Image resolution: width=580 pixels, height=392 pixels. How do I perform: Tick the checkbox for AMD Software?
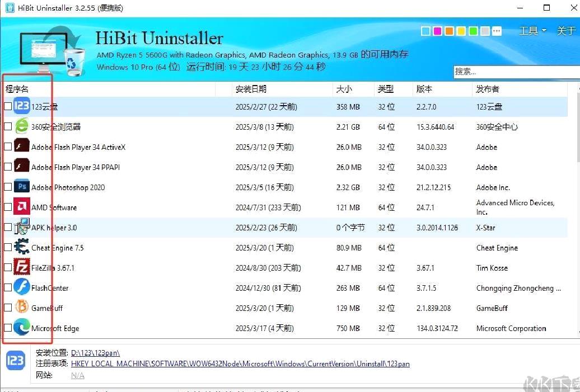point(8,207)
